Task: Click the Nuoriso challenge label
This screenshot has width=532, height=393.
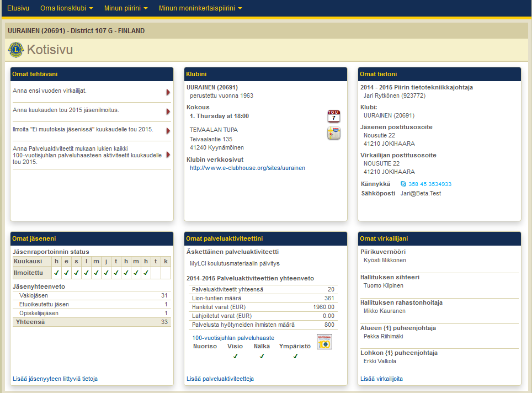Action: click(205, 347)
